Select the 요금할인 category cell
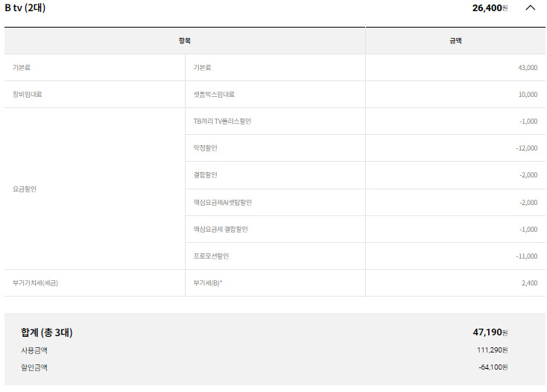 25,189
